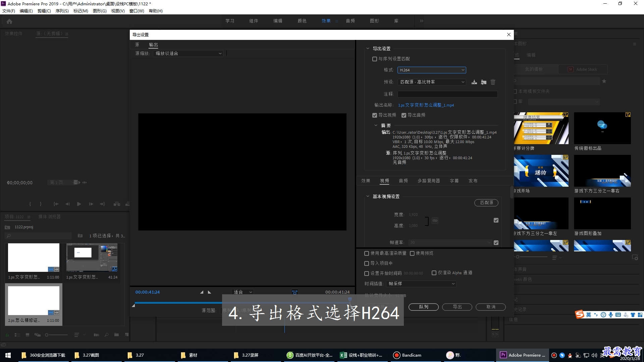The image size is (644, 362).
Task: Click the delete preset trash icon
Action: tap(493, 82)
